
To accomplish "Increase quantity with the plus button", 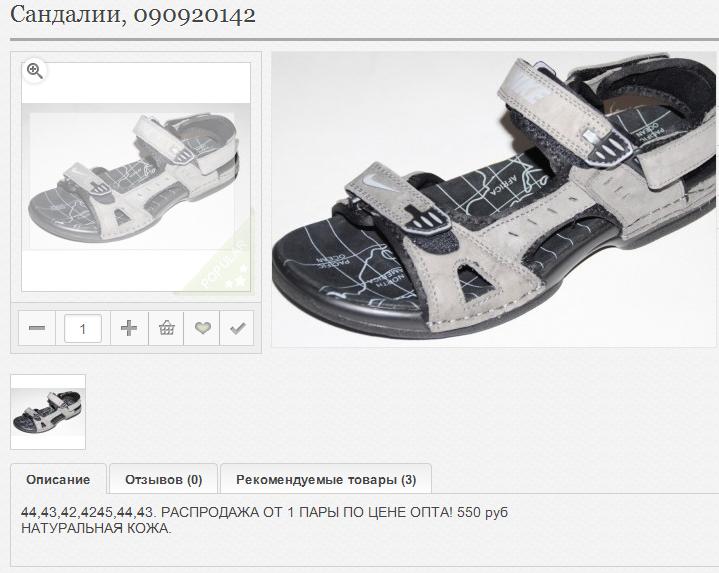I will (x=129, y=328).
